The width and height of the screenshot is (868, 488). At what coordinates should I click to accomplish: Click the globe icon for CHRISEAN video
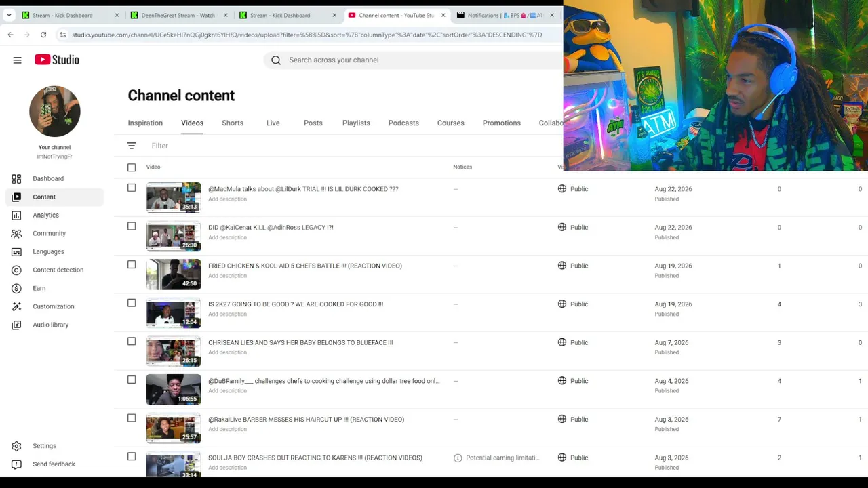coord(562,342)
